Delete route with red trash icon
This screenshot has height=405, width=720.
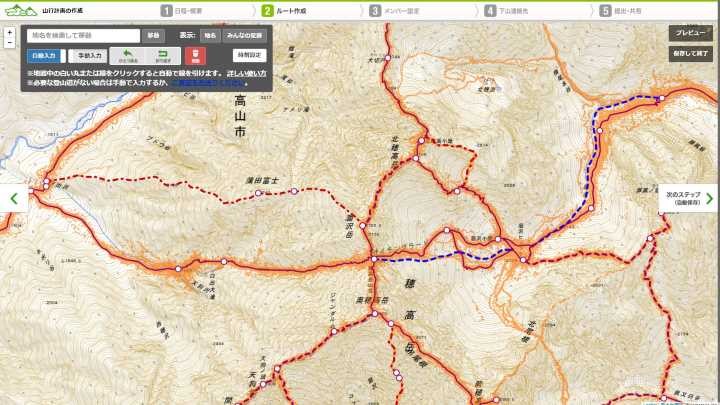tap(195, 56)
